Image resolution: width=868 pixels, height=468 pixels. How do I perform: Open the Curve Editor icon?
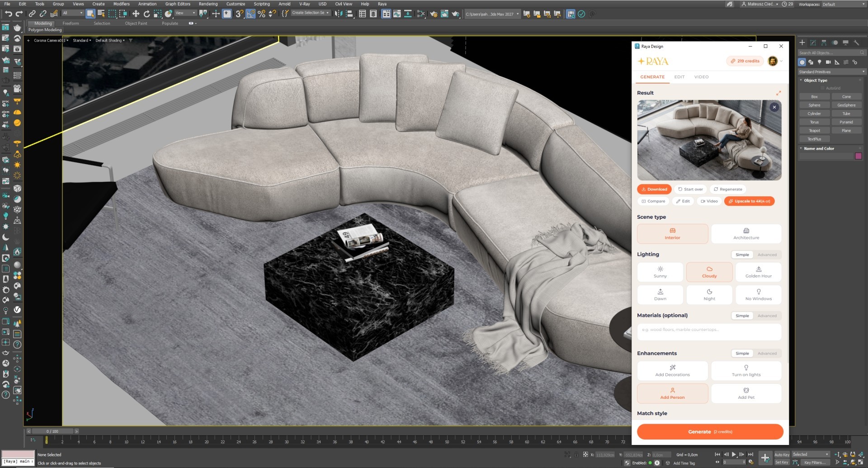pos(397,14)
